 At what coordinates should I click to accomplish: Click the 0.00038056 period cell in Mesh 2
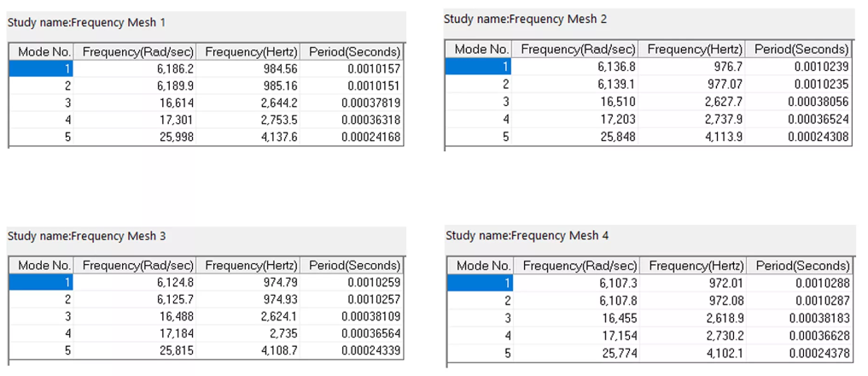coord(798,102)
